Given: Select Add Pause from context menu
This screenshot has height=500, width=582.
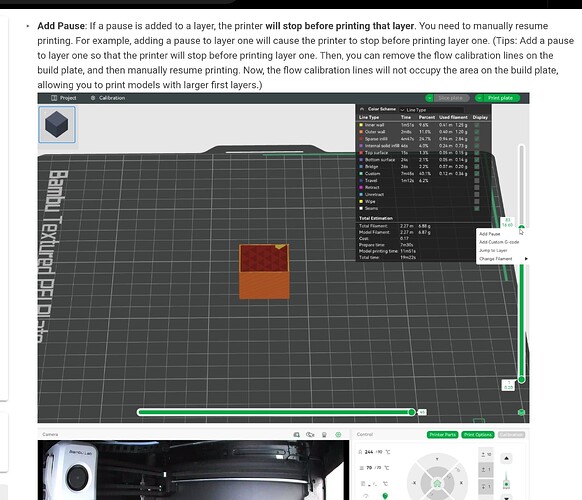Looking at the screenshot, I should (x=490, y=234).
